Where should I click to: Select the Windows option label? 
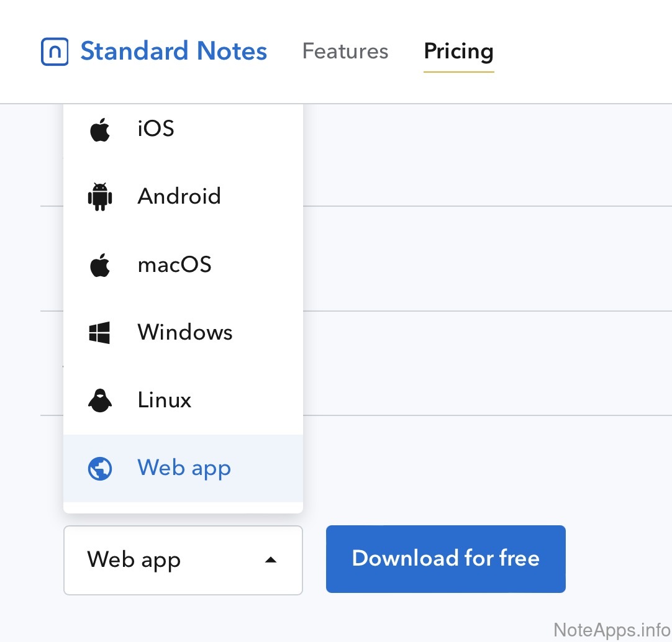pyautogui.click(x=185, y=332)
